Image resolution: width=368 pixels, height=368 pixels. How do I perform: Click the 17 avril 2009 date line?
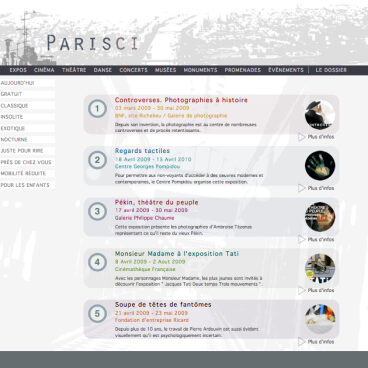tap(151, 210)
